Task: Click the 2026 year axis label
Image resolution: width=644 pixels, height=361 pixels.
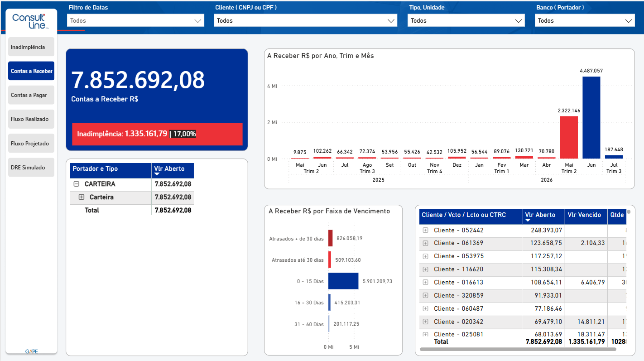Action: pyautogui.click(x=547, y=180)
